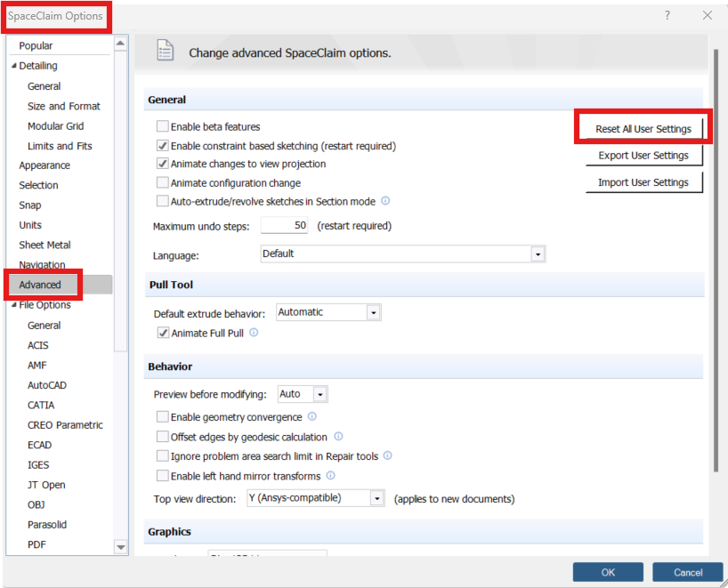Click Import User Settings
Image resolution: width=728 pixels, height=588 pixels.
pyautogui.click(x=644, y=182)
